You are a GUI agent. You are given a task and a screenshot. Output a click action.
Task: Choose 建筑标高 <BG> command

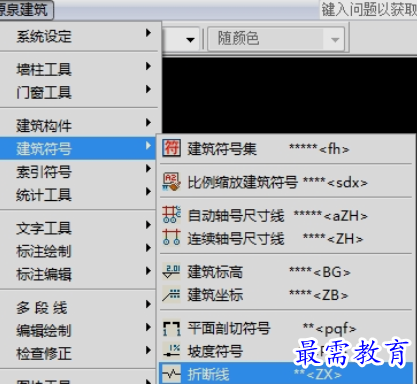coord(286,272)
